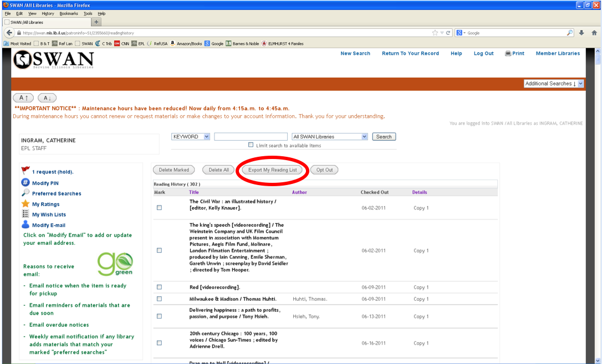
Task: Mark the Delivering happiness row
Action: (x=159, y=316)
